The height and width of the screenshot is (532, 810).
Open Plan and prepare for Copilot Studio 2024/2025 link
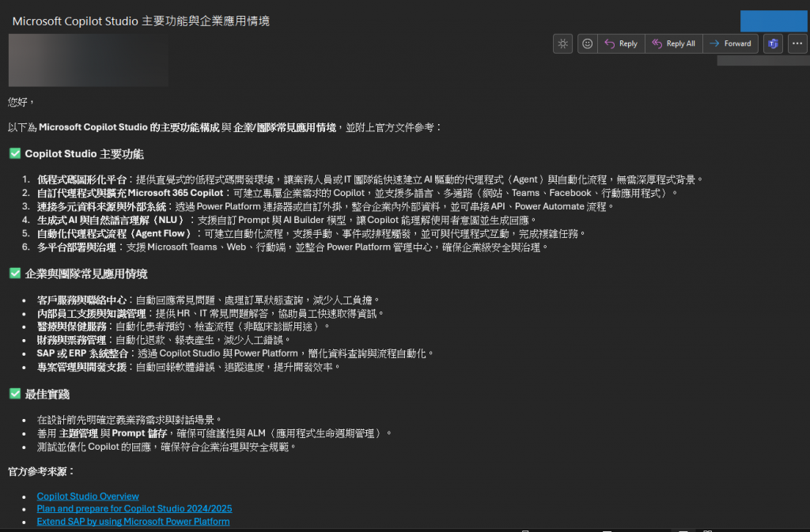coord(134,509)
